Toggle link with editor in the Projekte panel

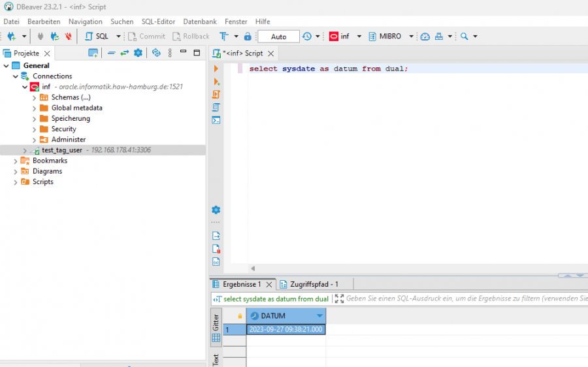point(124,53)
